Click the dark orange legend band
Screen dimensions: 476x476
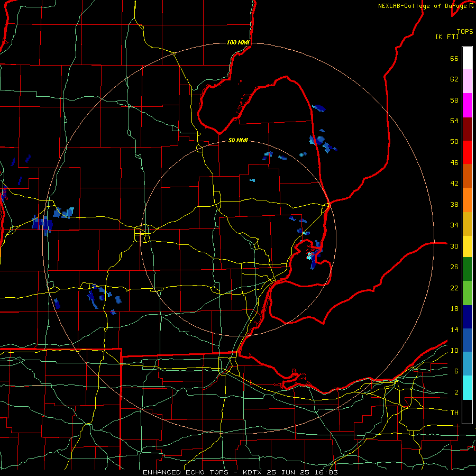[467, 176]
